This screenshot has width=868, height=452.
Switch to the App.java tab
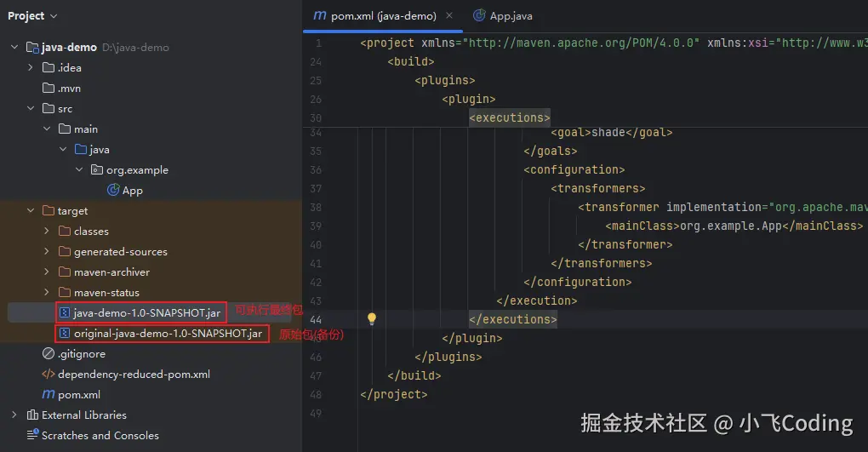[x=503, y=16]
